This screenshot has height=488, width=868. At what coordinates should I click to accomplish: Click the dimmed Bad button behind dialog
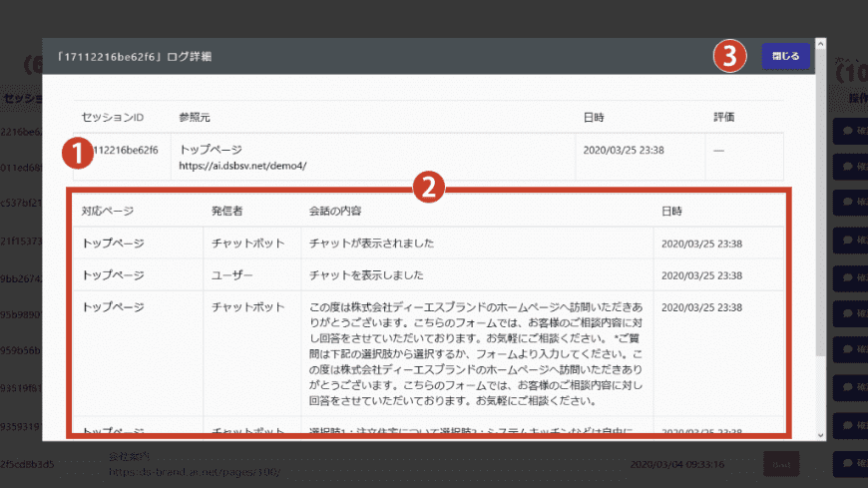780,463
